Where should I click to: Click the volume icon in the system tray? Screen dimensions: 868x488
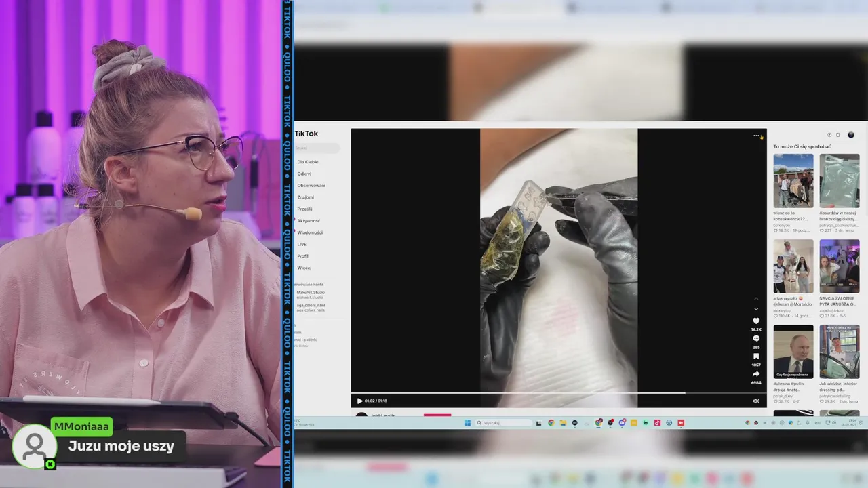pos(834,423)
